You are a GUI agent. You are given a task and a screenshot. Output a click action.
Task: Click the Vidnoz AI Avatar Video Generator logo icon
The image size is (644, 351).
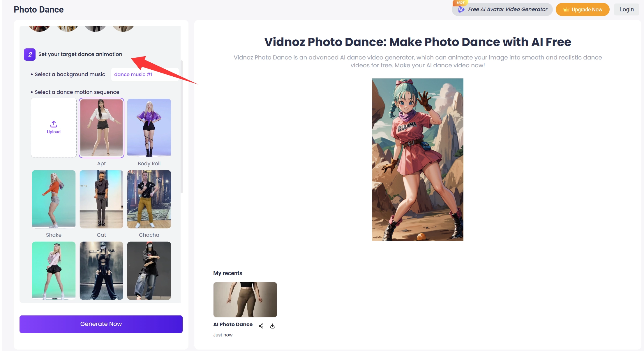point(461,9)
